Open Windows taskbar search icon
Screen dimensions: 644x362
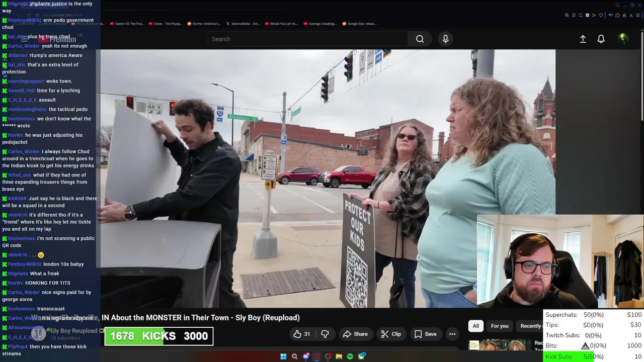(294, 356)
